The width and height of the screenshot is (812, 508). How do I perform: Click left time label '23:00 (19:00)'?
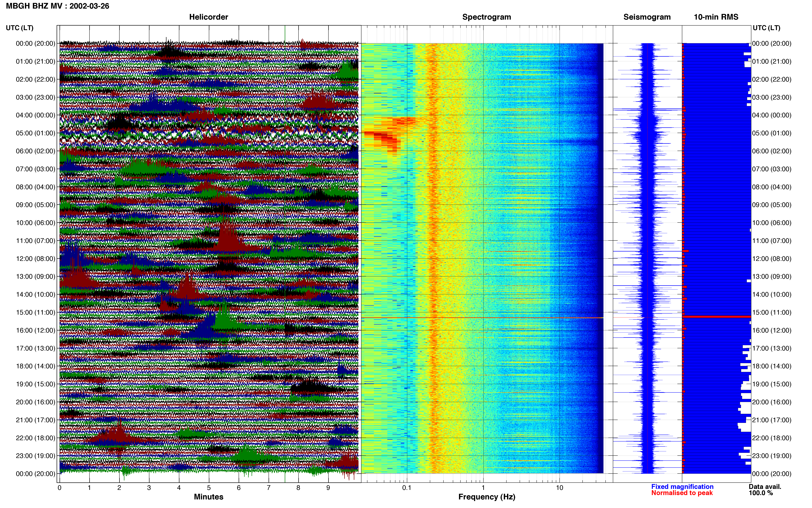[36, 456]
